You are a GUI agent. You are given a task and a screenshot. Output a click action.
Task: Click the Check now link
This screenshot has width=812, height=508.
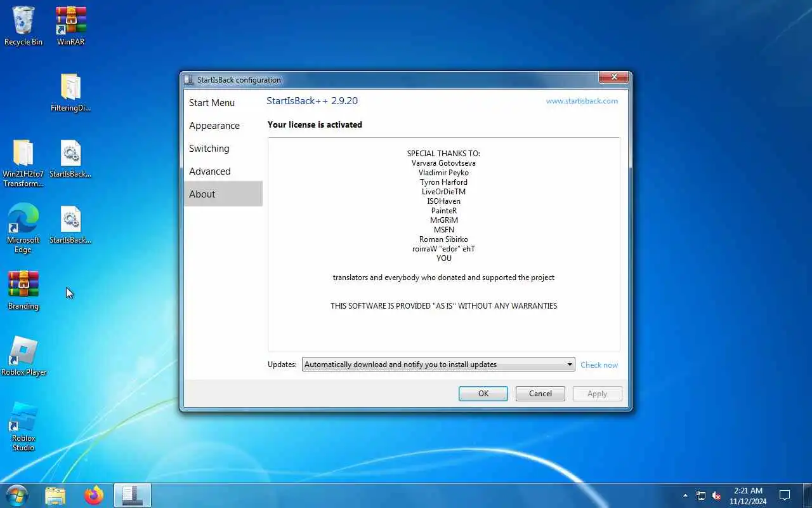tap(599, 365)
